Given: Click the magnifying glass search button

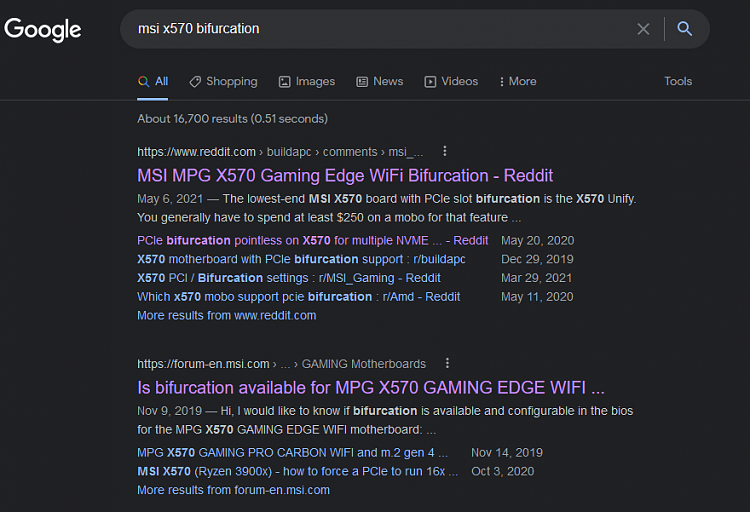Looking at the screenshot, I should point(684,29).
